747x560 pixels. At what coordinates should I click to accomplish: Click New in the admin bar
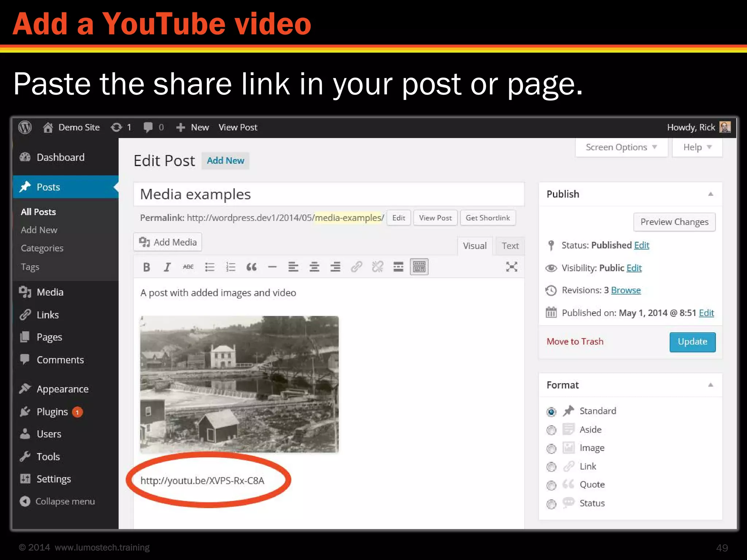pyautogui.click(x=193, y=127)
